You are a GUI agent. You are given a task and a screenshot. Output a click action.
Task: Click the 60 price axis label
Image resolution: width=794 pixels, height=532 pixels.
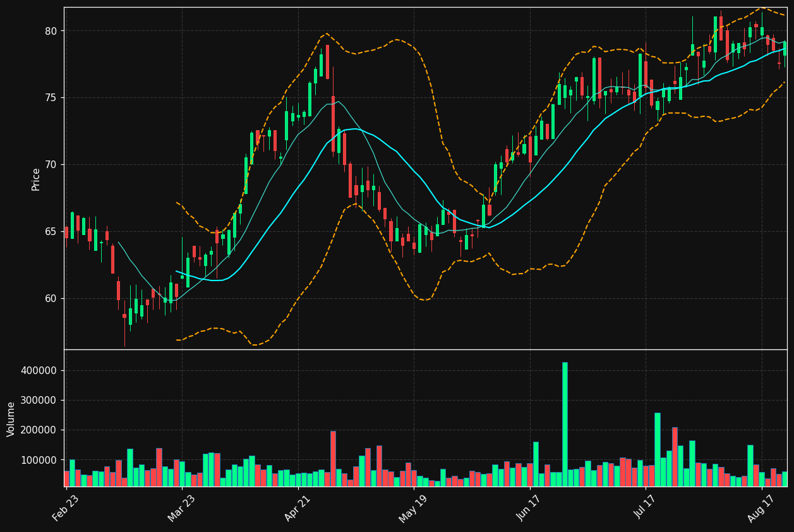(x=51, y=299)
